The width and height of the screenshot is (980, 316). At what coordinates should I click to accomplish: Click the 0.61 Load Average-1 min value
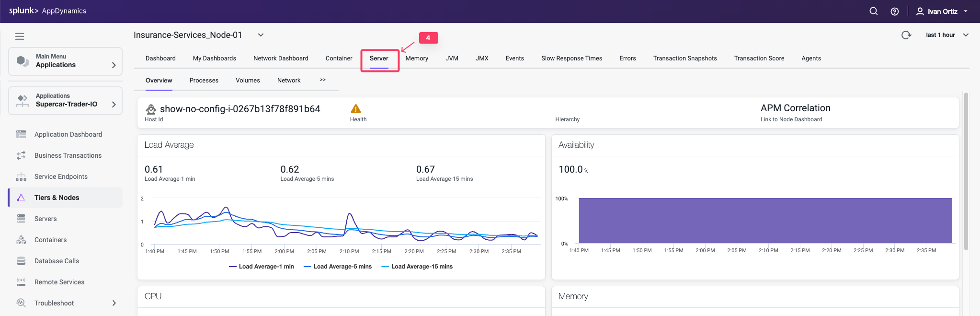[154, 169]
